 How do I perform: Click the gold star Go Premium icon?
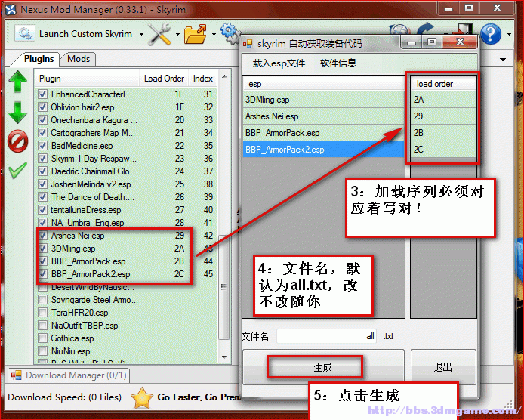coord(142,397)
